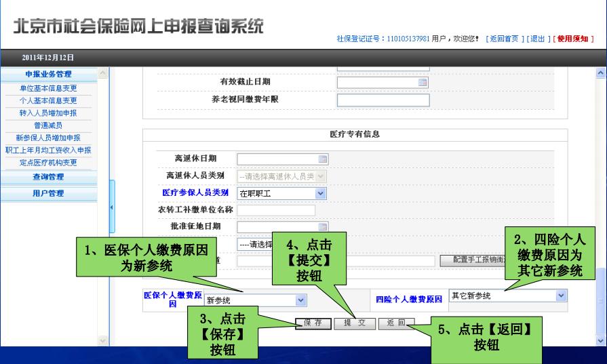The image size is (607, 364).
Task: Collapse the left sidebar with the arrow handle
Action: pyautogui.click(x=112, y=207)
